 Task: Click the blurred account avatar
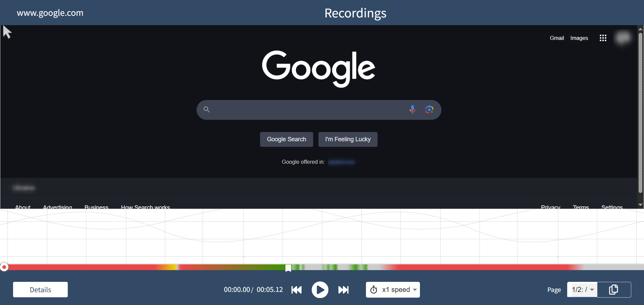(623, 38)
